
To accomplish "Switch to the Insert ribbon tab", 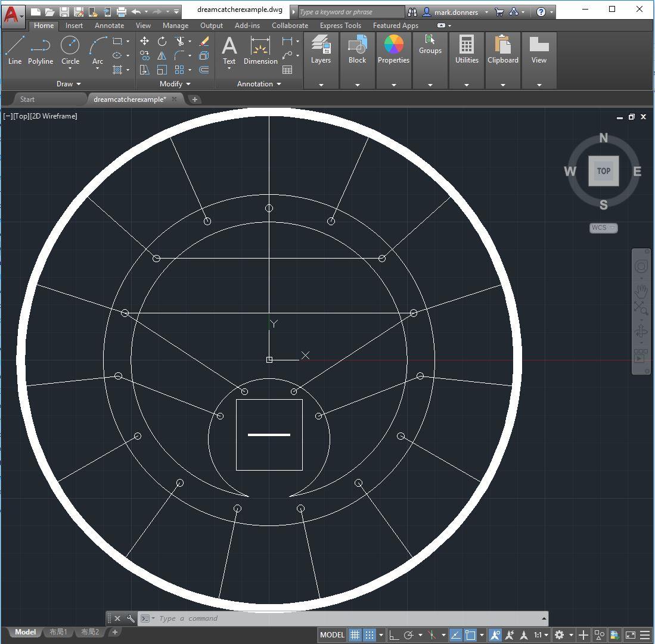I will [74, 26].
